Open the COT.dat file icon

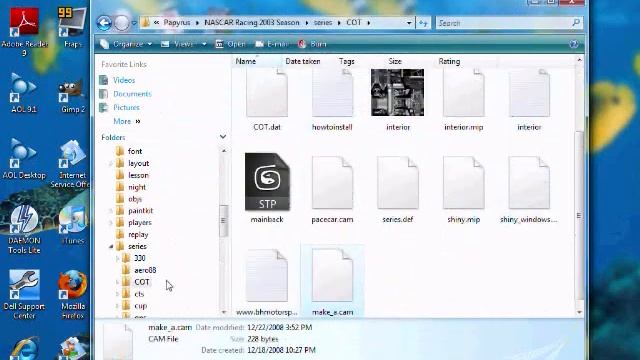[x=267, y=93]
